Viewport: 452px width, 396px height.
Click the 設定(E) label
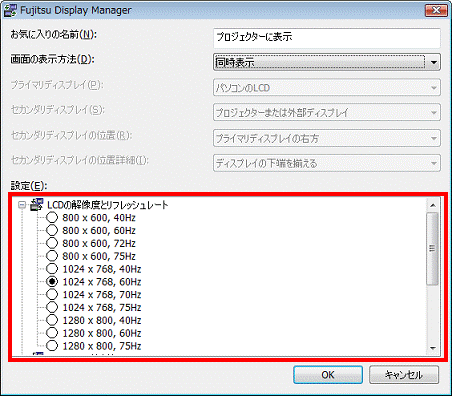pyautogui.click(x=29, y=186)
